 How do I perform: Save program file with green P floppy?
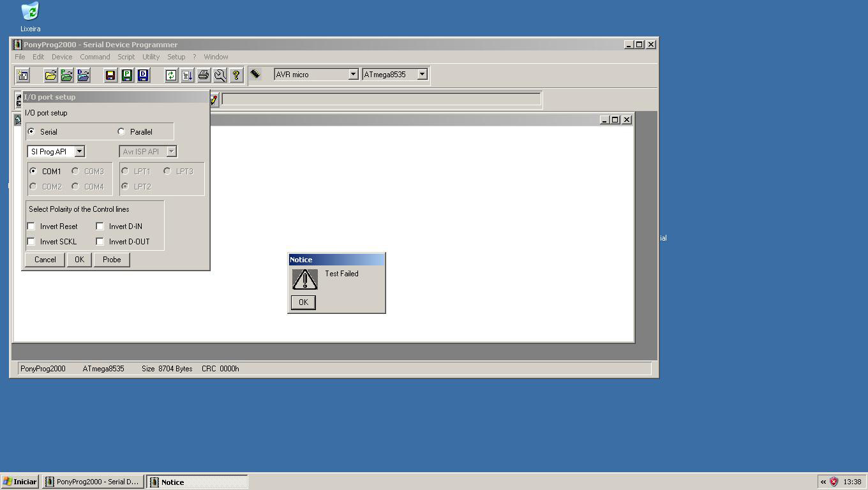coord(126,75)
